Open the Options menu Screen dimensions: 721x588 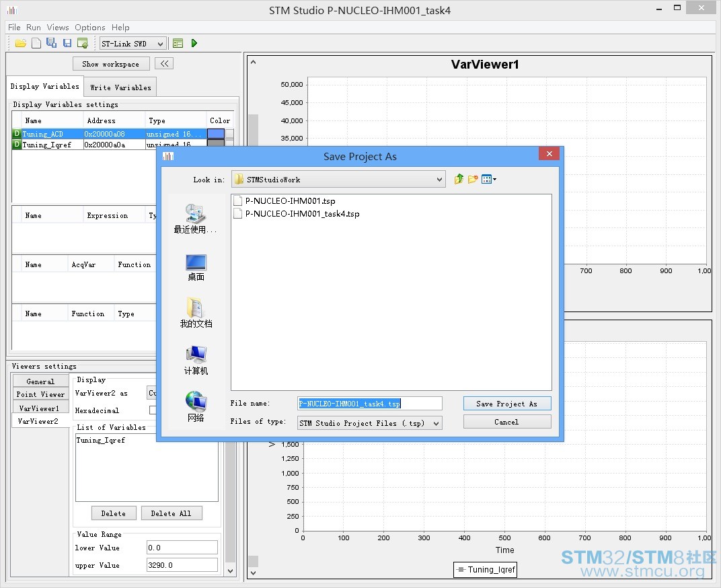89,27
